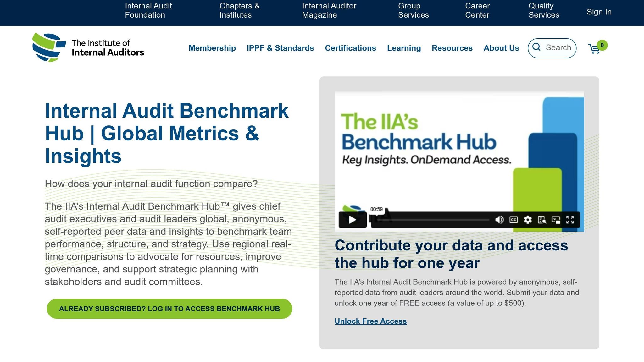The height and width of the screenshot is (362, 644).
Task: Toggle caption display with the CC control
Action: [x=513, y=220]
